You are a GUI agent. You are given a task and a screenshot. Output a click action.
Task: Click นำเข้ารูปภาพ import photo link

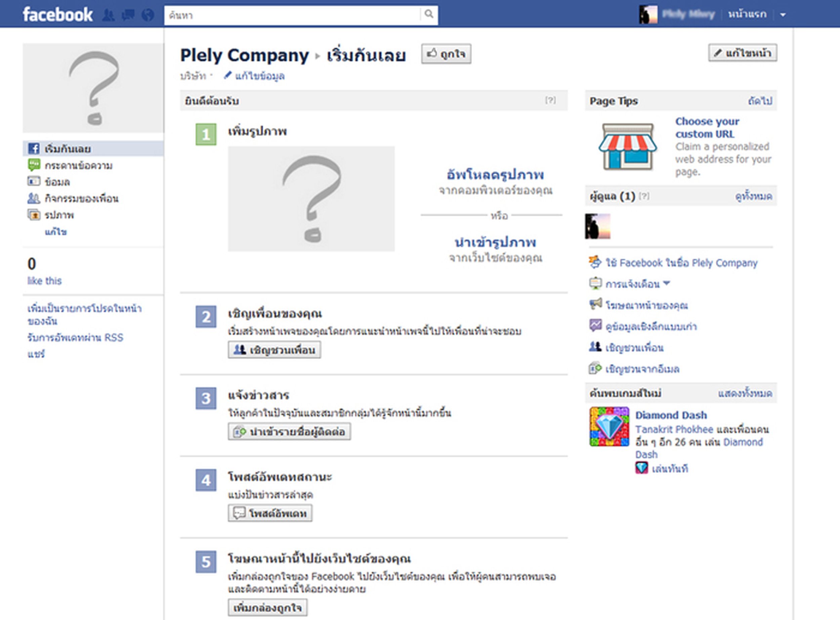coord(495,242)
